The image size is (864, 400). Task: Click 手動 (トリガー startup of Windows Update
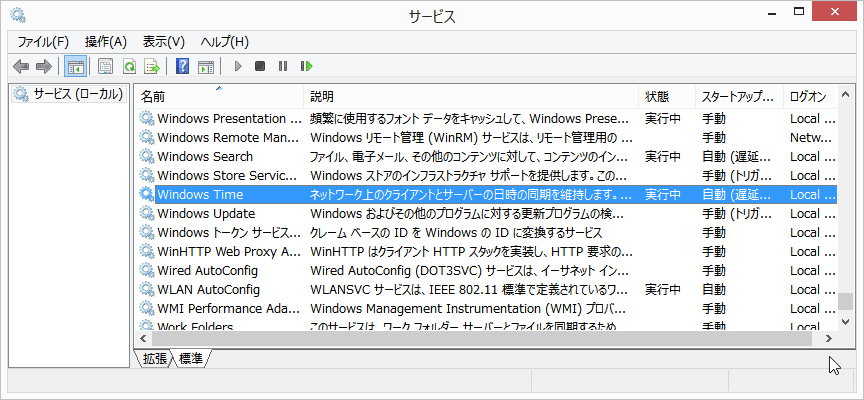point(737,213)
